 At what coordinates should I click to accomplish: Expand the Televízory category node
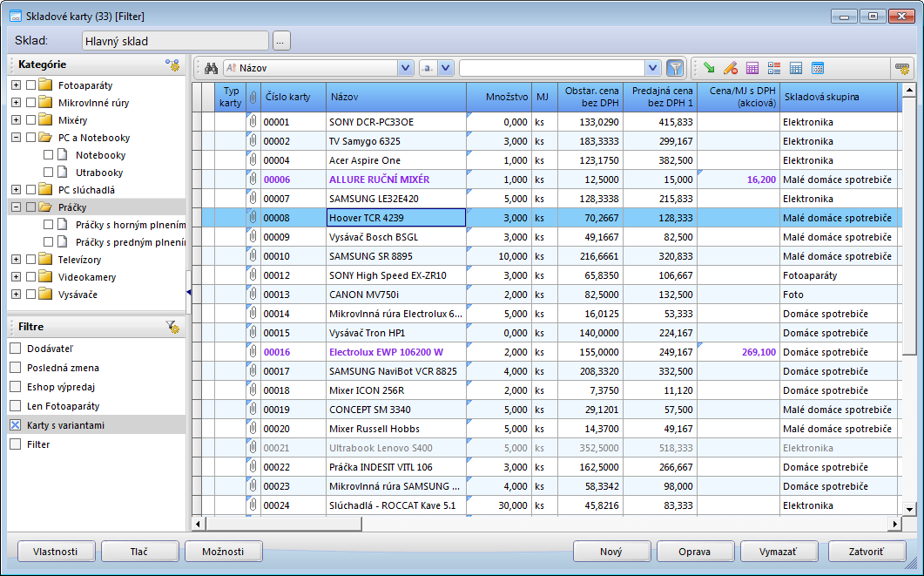coord(16,260)
